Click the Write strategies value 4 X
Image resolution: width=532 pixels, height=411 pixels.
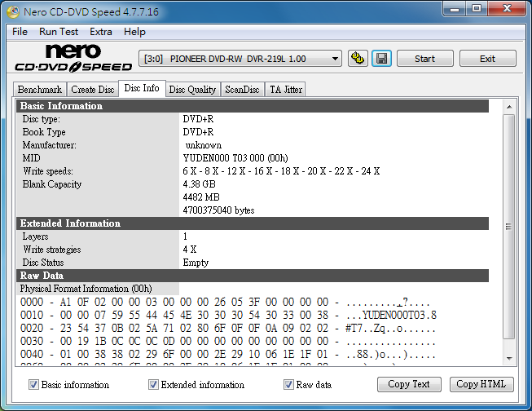(x=190, y=250)
